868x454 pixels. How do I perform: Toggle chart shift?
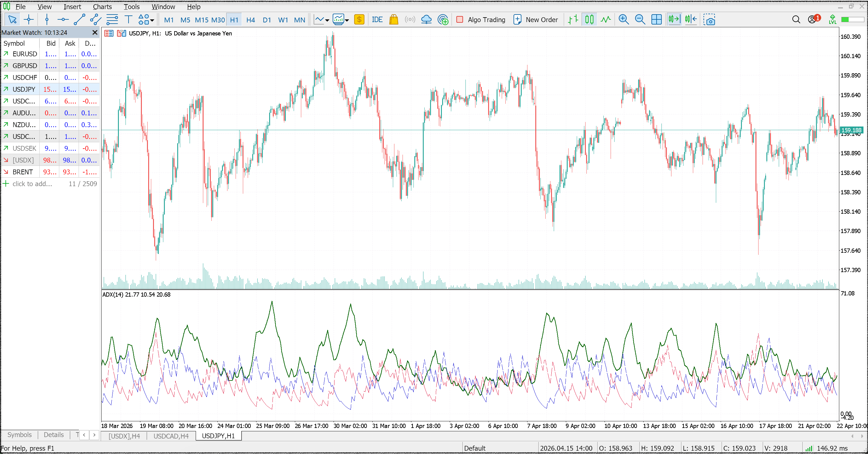coord(691,20)
